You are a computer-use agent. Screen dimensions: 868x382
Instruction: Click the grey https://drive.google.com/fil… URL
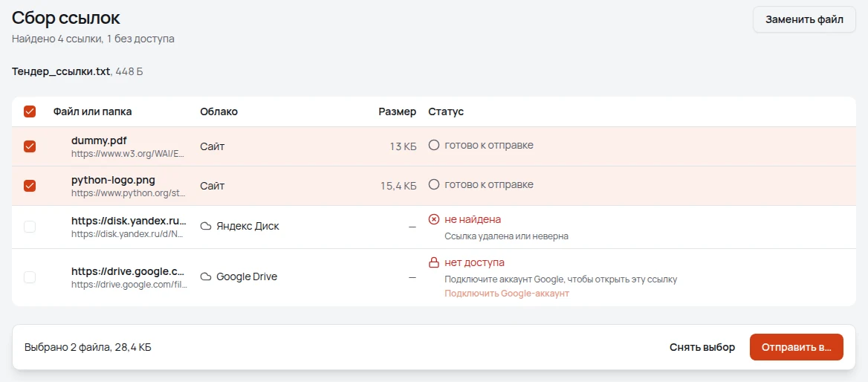[129, 285]
